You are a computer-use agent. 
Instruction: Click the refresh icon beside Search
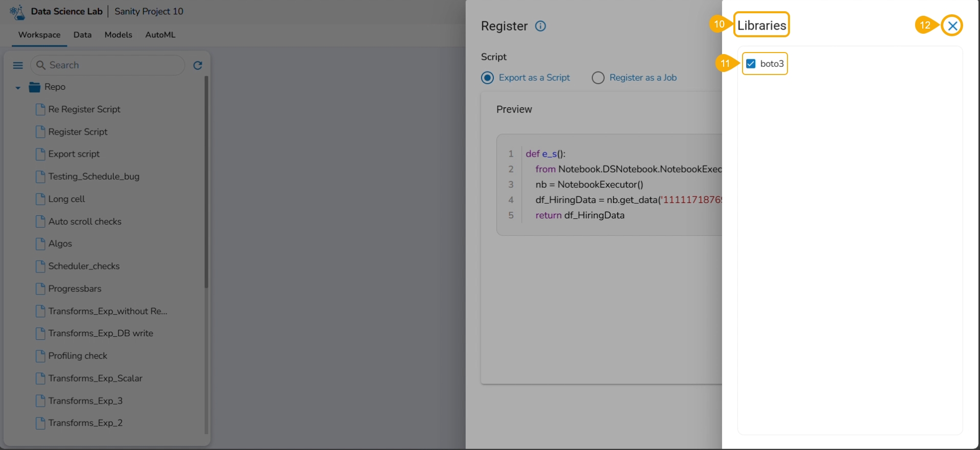click(x=198, y=65)
